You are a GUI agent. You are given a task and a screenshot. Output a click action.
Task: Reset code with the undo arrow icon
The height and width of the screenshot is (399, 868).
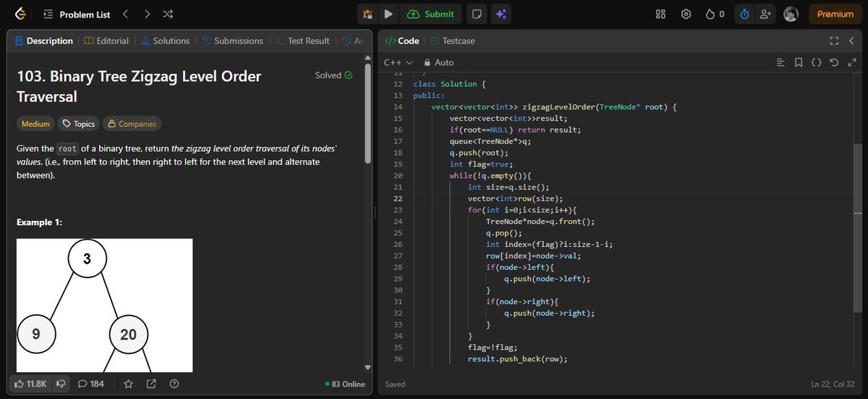pos(834,63)
